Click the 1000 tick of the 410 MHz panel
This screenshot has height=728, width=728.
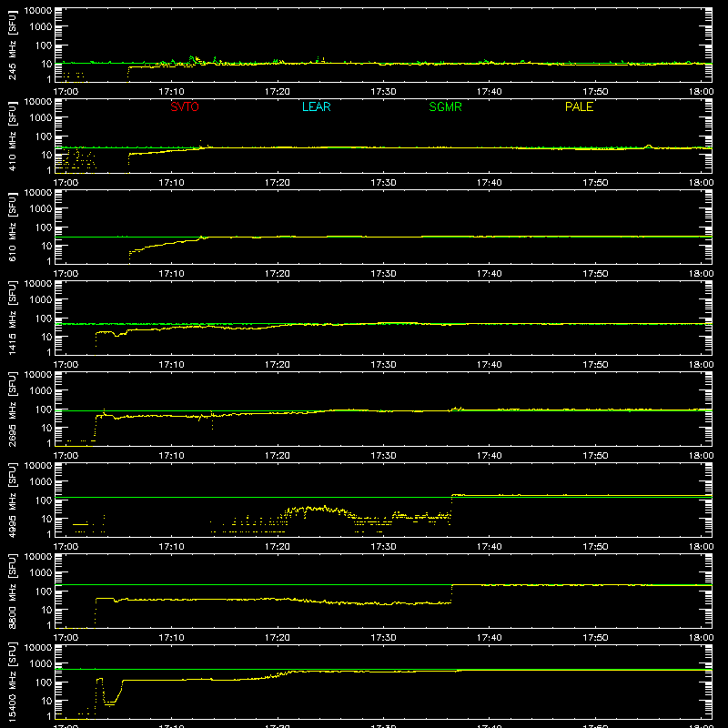tap(41, 118)
